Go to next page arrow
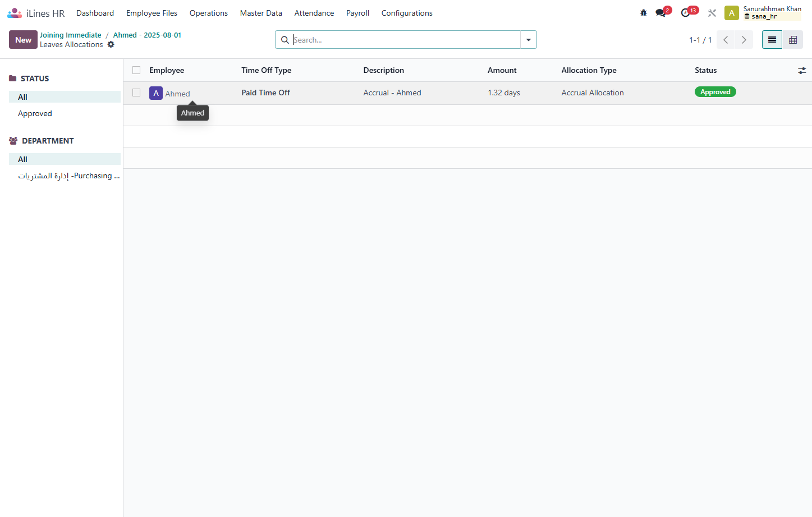812x517 pixels. [x=744, y=40]
